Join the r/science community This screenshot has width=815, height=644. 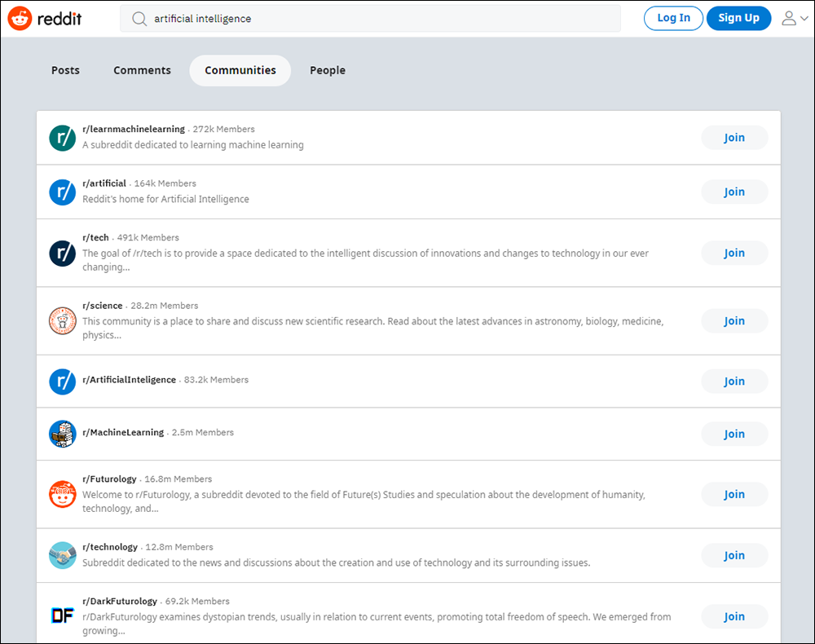734,321
